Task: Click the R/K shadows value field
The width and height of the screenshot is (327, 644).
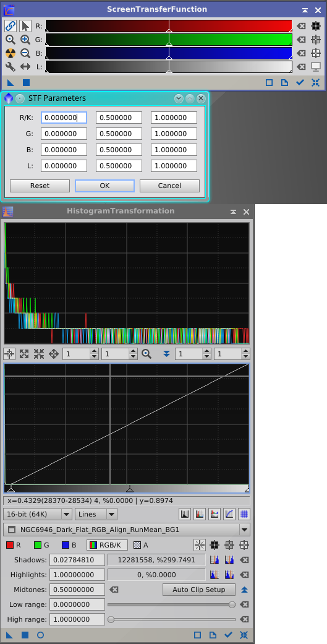Action: (64, 118)
